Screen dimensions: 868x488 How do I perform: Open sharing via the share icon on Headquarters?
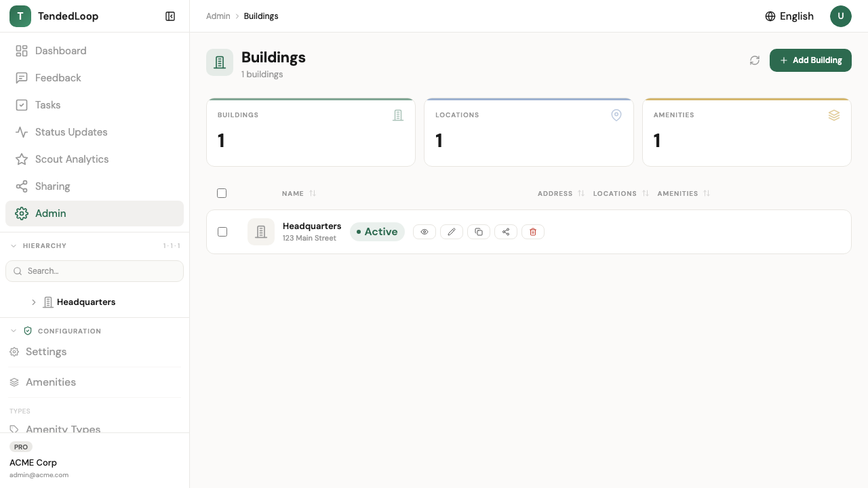pyautogui.click(x=506, y=231)
